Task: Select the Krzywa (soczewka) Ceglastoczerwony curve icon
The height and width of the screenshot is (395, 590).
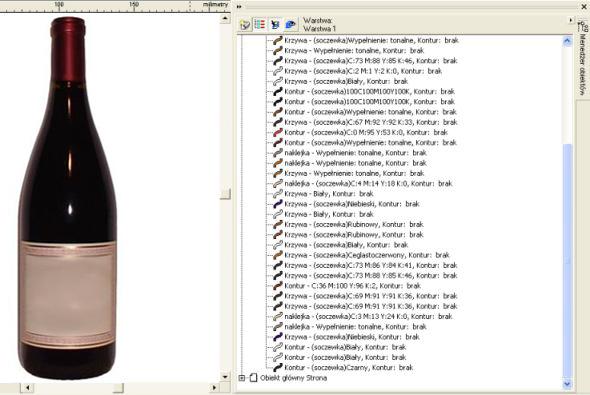Action: [x=277, y=255]
